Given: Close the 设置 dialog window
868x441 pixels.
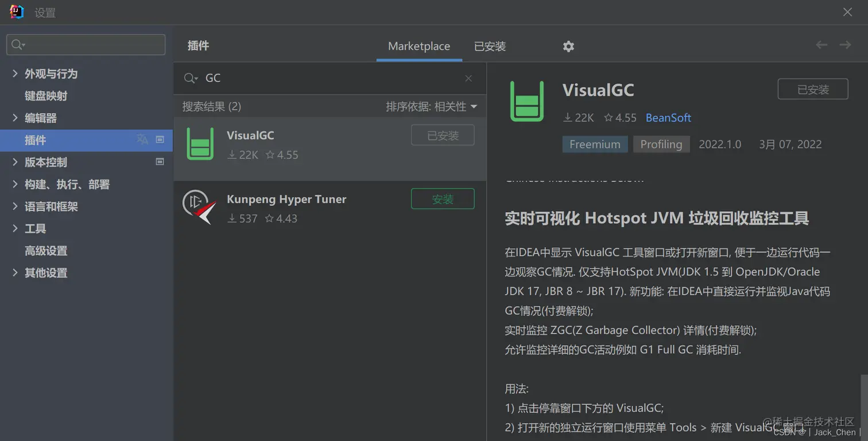Looking at the screenshot, I should pyautogui.click(x=847, y=12).
